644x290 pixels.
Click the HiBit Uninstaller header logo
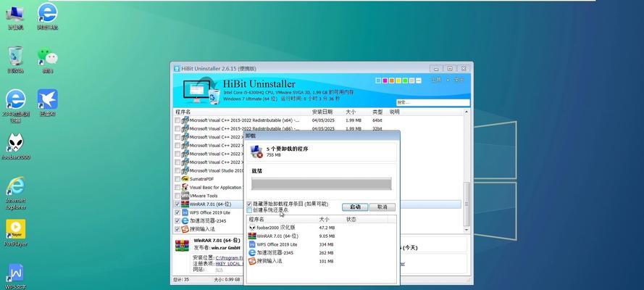click(x=201, y=91)
